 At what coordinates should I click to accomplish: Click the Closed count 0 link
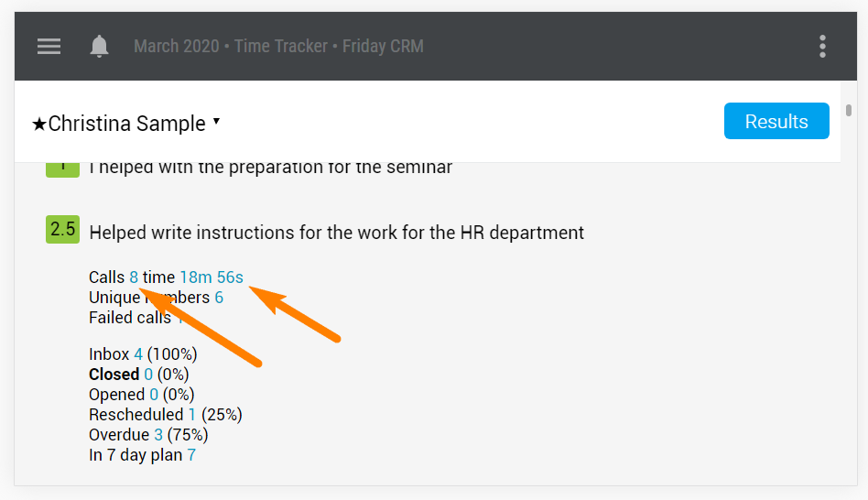pos(148,375)
